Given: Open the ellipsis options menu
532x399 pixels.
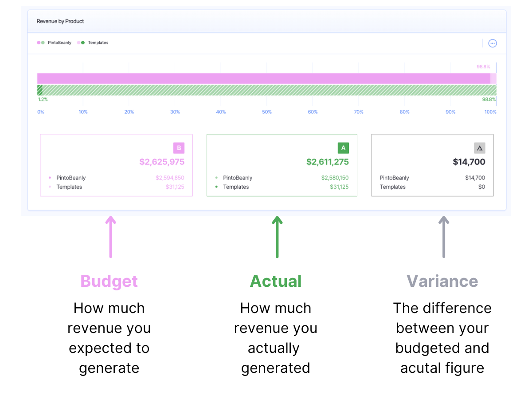Looking at the screenshot, I should point(493,43).
